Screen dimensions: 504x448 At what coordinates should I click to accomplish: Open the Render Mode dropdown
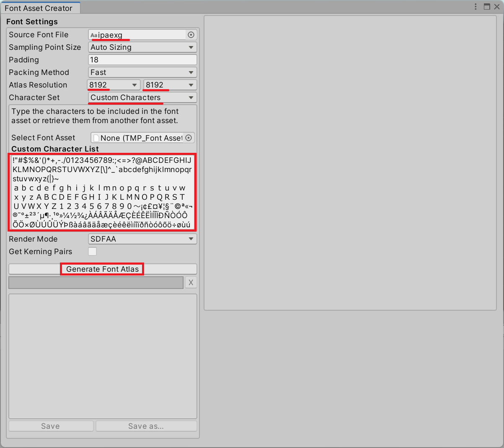tap(142, 239)
